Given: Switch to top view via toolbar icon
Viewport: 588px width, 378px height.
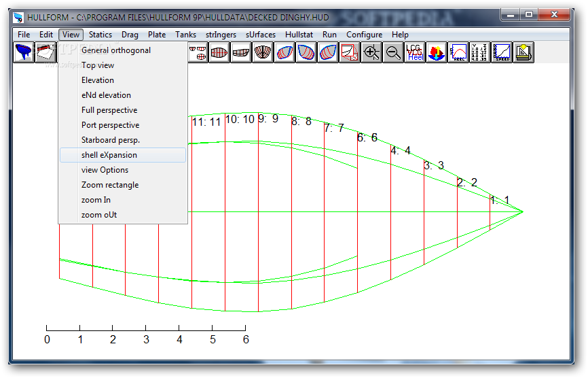Looking at the screenshot, I should (219, 52).
